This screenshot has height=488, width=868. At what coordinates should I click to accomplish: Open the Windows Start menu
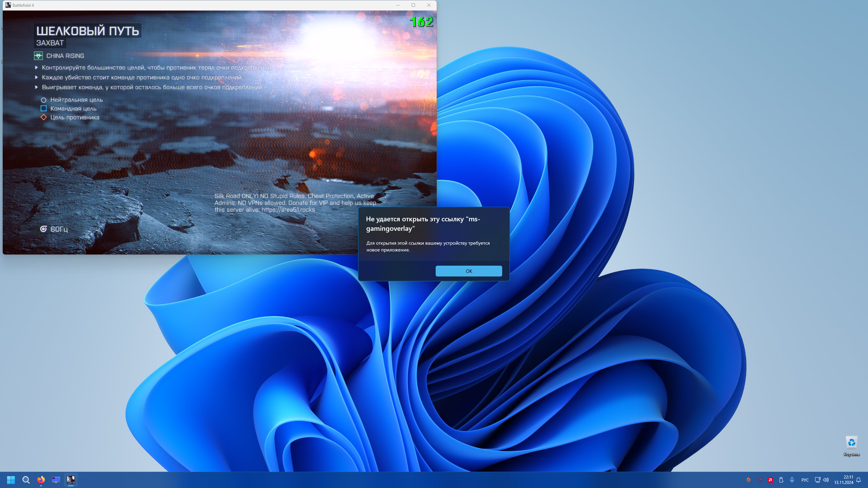[11, 480]
